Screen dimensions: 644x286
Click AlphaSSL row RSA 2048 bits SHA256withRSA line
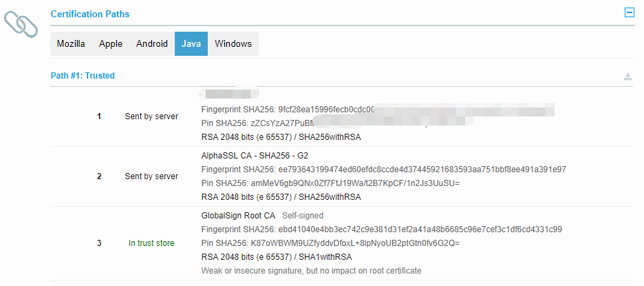click(281, 197)
